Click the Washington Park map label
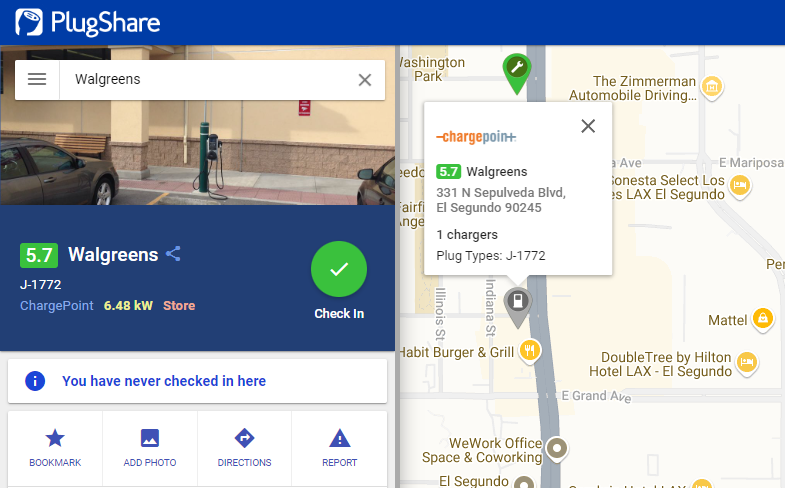785x488 pixels. click(x=433, y=69)
